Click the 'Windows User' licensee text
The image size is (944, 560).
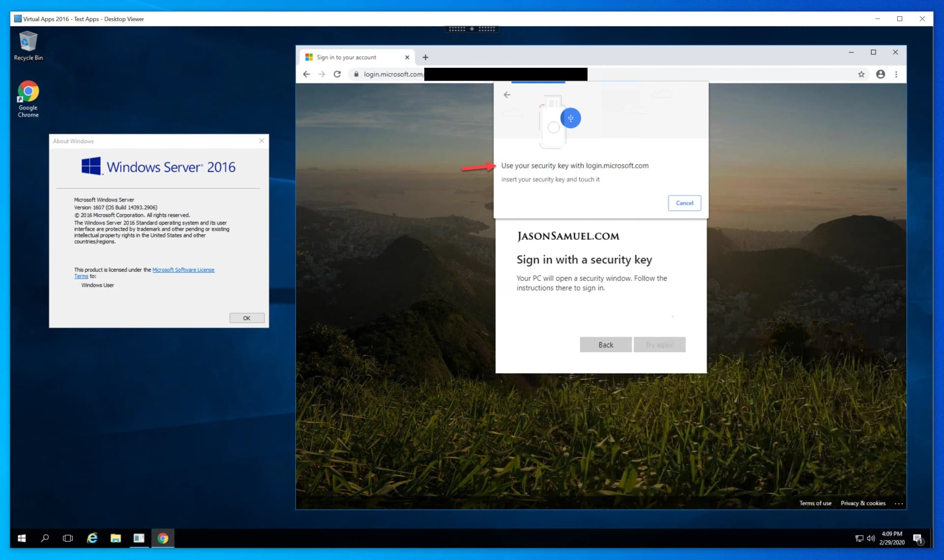[x=97, y=285]
